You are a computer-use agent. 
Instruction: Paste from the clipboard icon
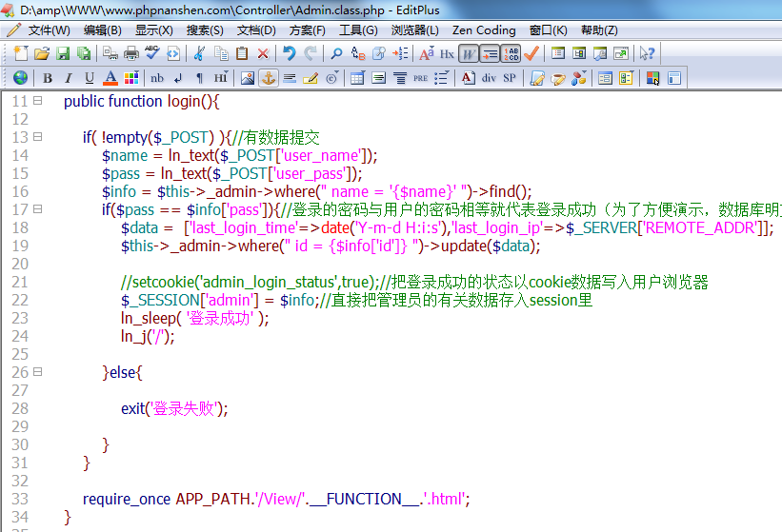pos(242,53)
